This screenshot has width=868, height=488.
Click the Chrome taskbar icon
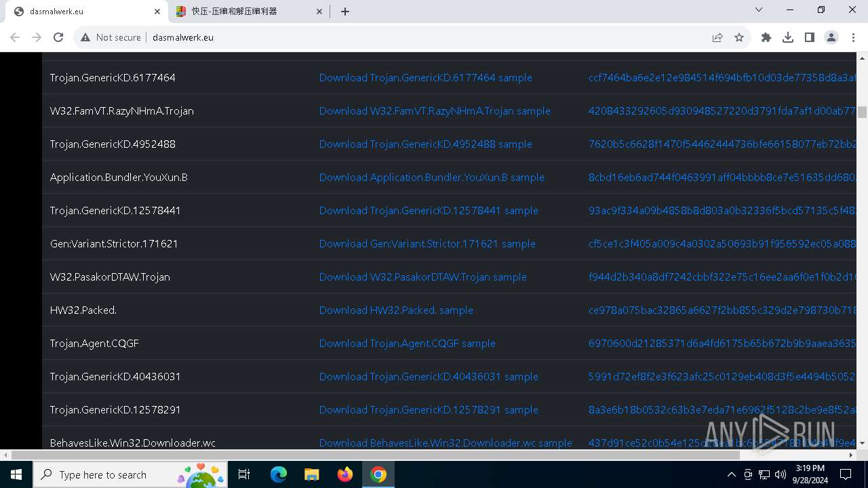378,474
